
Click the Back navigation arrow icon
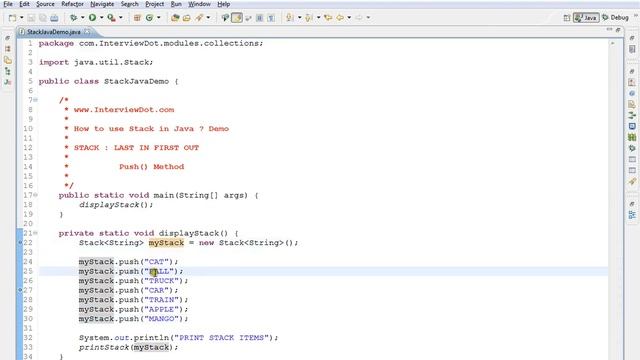click(x=340, y=18)
